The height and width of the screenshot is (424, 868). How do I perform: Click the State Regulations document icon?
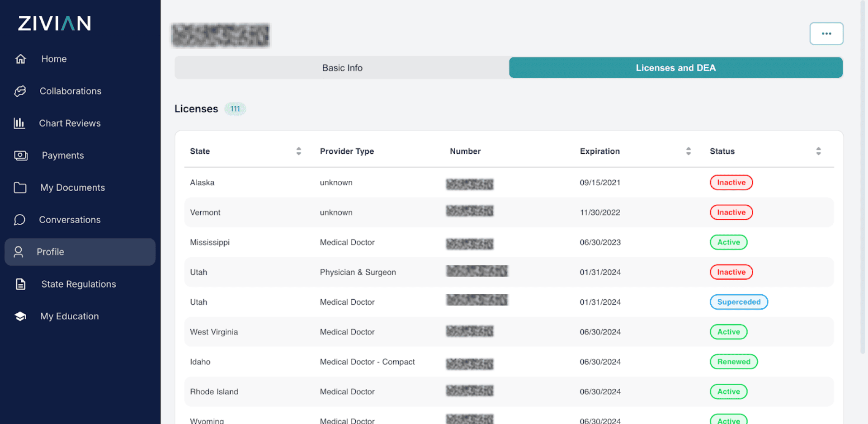pos(21,284)
